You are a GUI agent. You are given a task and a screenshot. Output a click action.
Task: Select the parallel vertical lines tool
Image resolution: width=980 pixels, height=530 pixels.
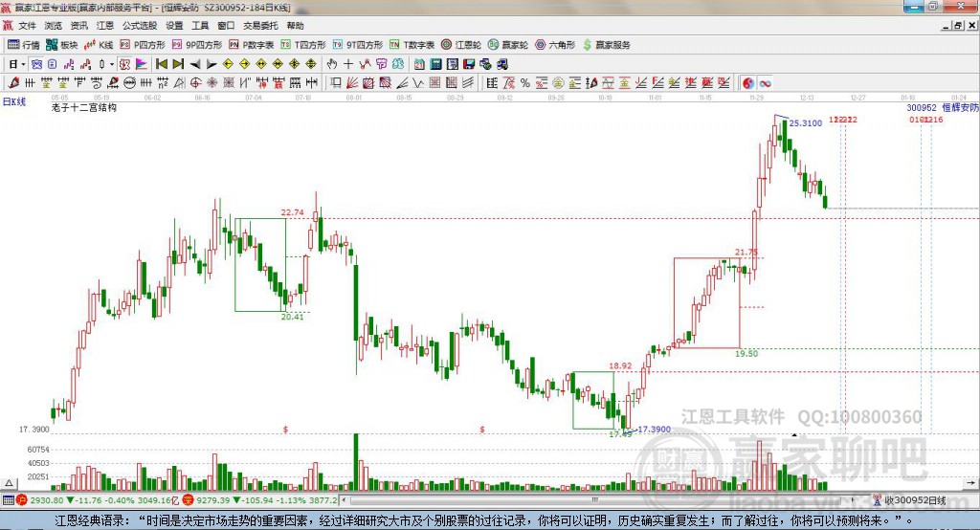click(30, 83)
